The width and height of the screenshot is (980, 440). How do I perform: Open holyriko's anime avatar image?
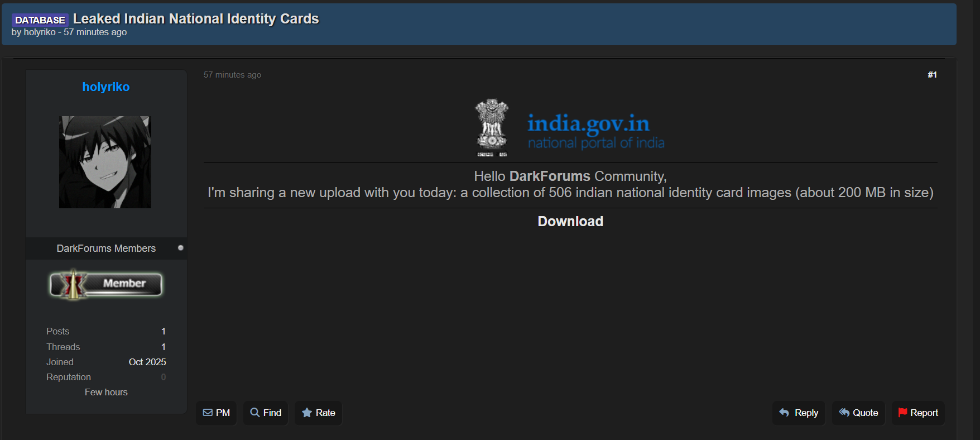(x=105, y=162)
